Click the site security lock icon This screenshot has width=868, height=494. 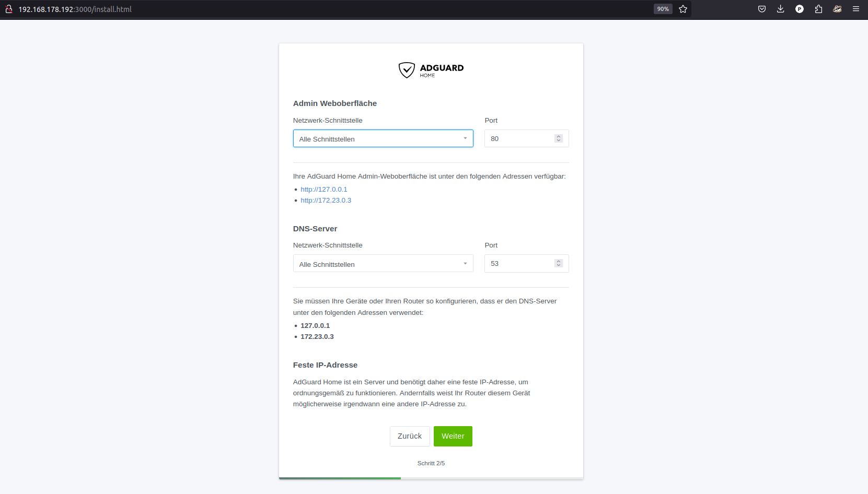click(x=9, y=9)
